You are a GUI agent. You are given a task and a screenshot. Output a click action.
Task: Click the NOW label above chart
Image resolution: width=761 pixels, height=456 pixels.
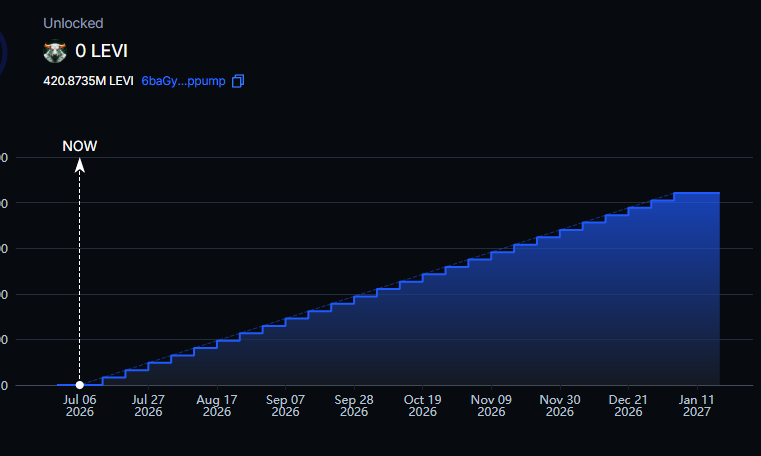tap(80, 146)
